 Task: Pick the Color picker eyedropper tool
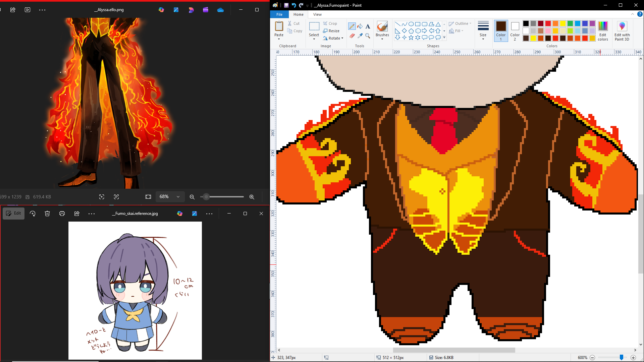coord(360,36)
